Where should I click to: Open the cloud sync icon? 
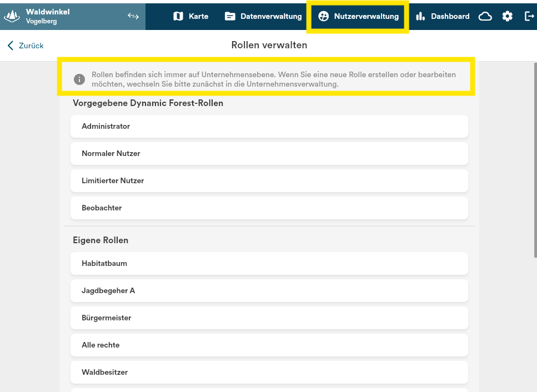pyautogui.click(x=485, y=17)
